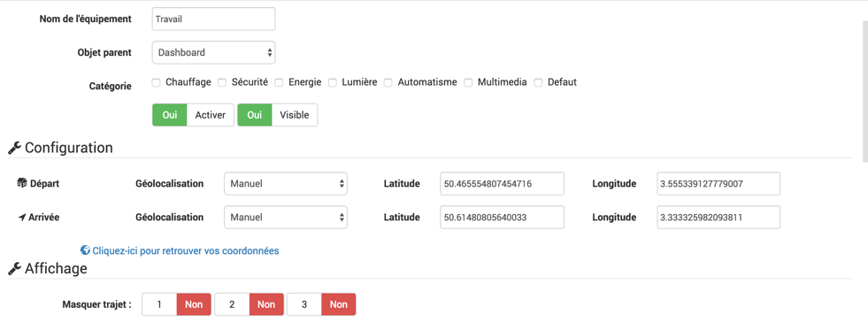Click the wrench icon beside Configuration
The width and height of the screenshot is (868, 330).
(14, 148)
